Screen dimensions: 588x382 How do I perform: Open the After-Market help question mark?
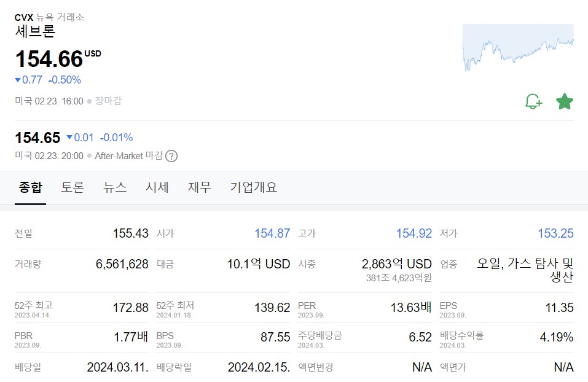coord(171,156)
